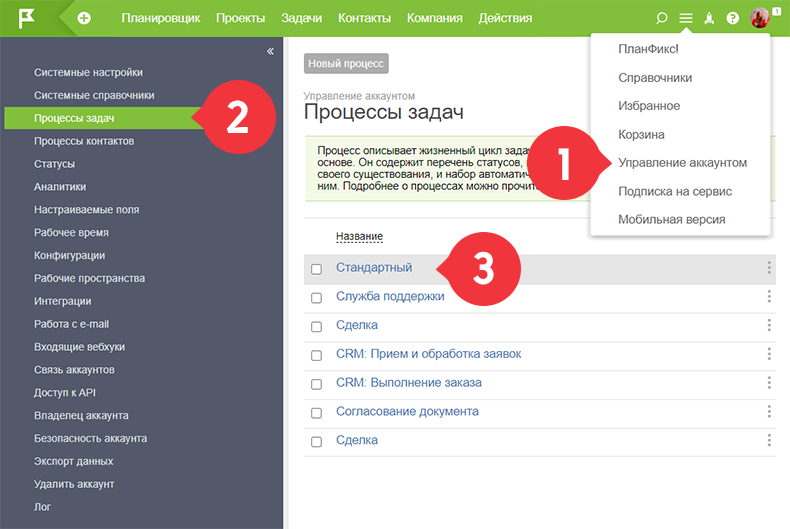
Task: Open the Компания menu
Action: click(x=434, y=18)
